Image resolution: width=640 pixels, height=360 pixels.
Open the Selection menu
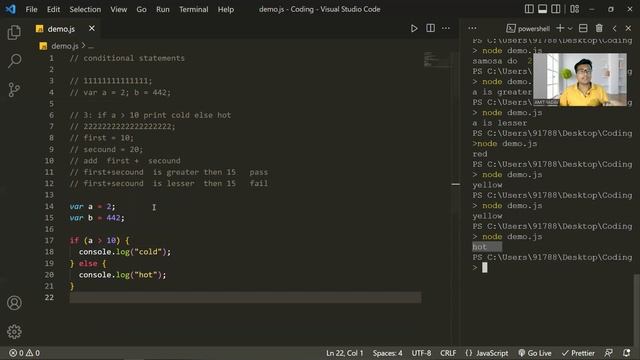85,9
